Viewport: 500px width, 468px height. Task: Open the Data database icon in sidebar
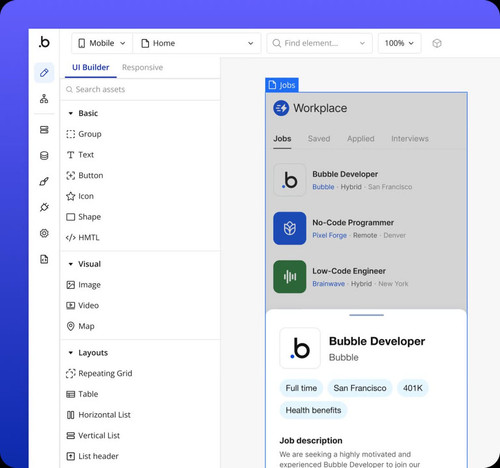44,156
